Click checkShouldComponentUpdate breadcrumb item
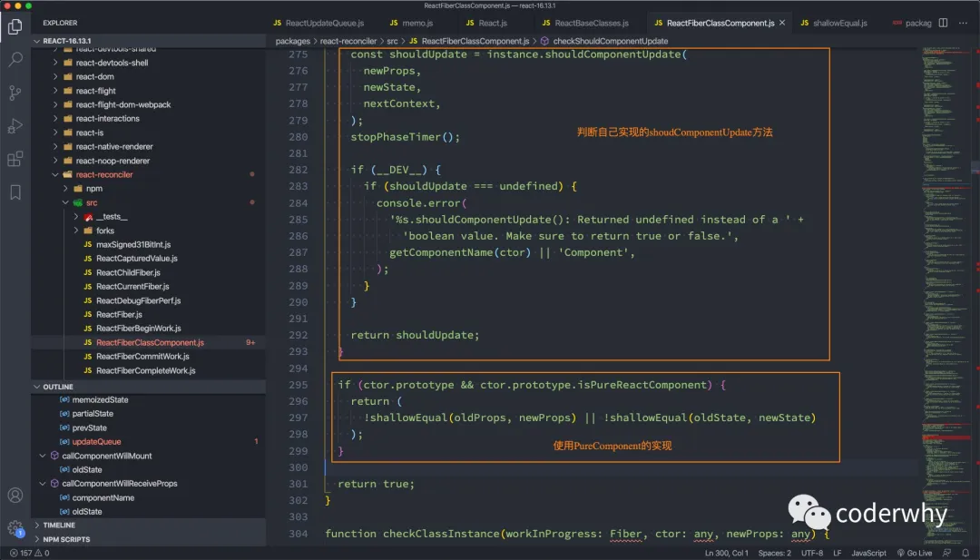Image resolution: width=980 pixels, height=560 pixels. coord(610,41)
